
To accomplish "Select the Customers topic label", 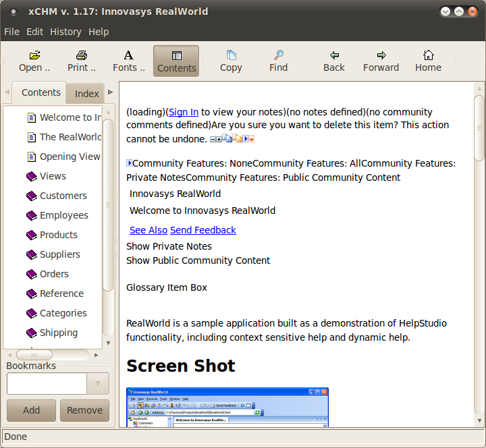I will (x=63, y=196).
